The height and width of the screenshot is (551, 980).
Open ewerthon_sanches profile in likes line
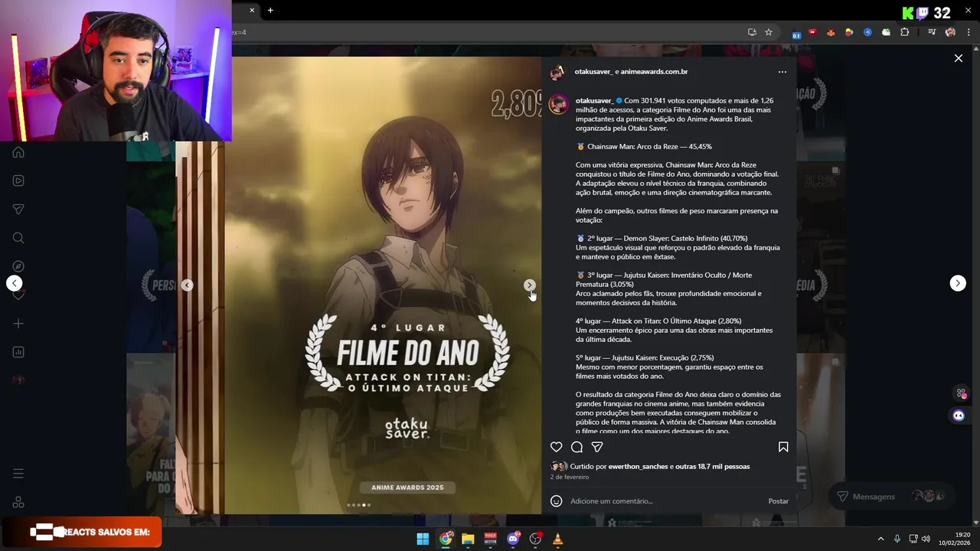(x=638, y=467)
